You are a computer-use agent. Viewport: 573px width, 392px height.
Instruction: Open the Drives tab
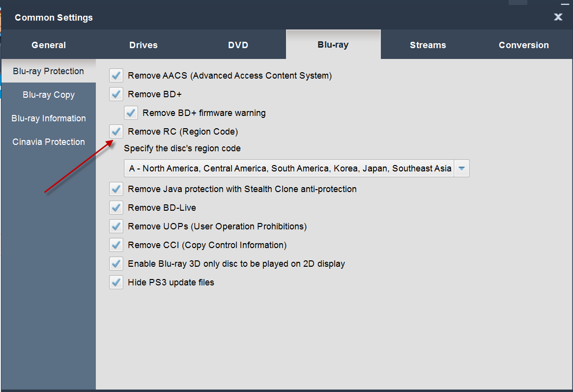143,45
